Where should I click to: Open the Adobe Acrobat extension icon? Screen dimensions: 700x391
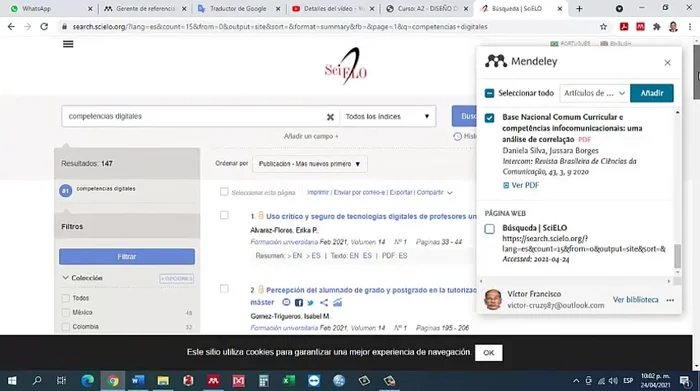624,27
